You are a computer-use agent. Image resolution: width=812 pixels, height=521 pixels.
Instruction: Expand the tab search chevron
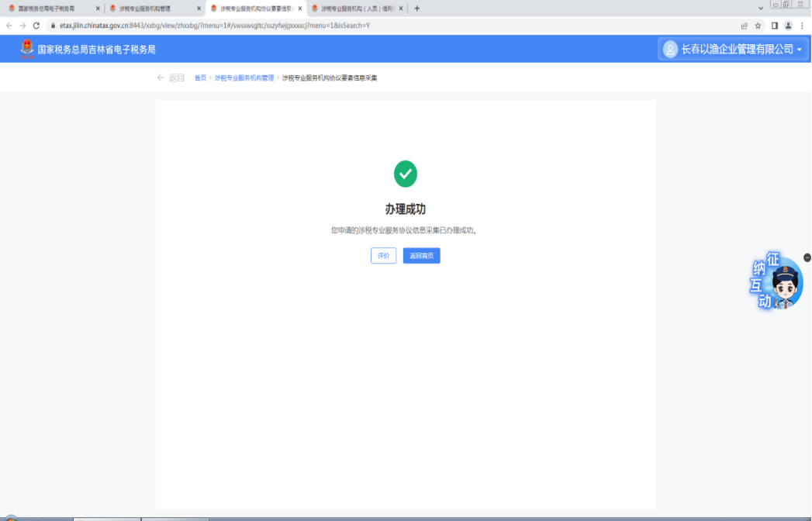click(761, 9)
